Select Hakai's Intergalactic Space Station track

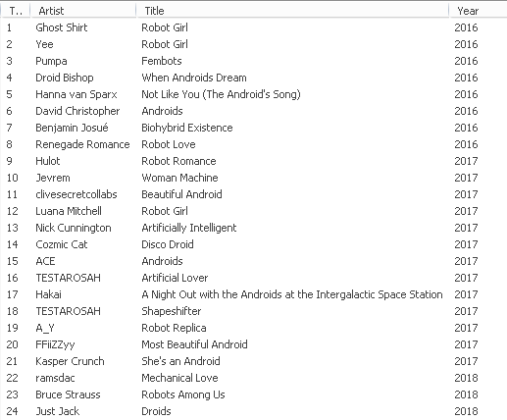(x=253, y=294)
